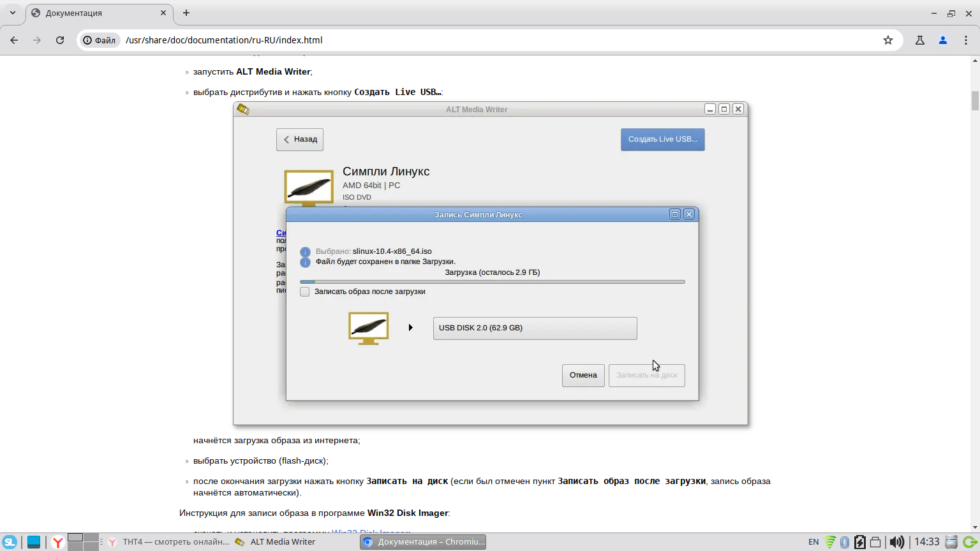Restore down the Chromium window

tap(951, 13)
